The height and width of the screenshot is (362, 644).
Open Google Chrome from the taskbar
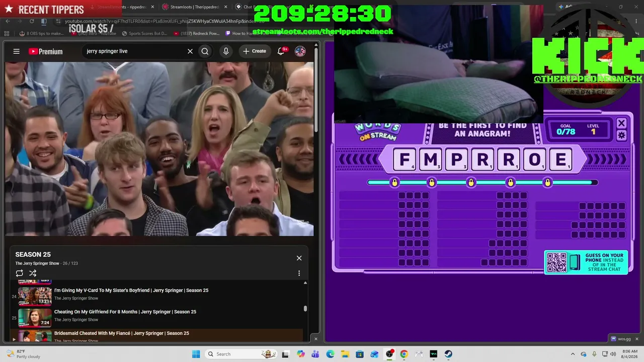pyautogui.click(x=404, y=354)
